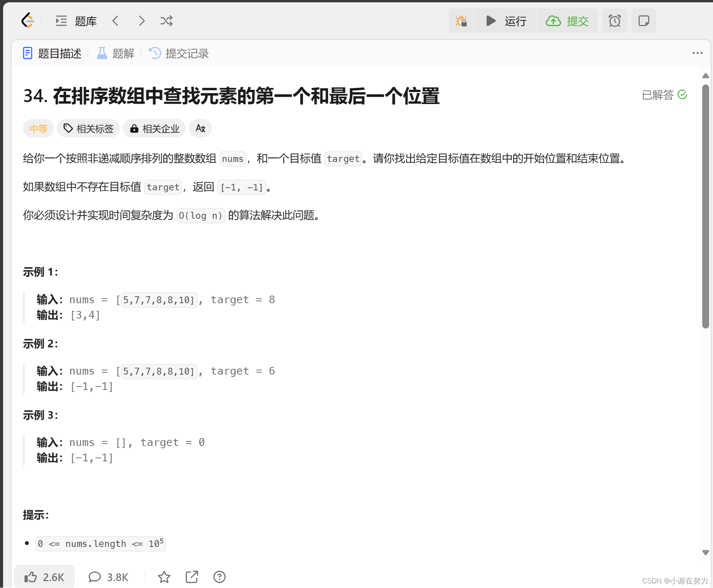Click the vertical scrollbar thumb
This screenshot has height=588, width=713.
click(x=705, y=206)
